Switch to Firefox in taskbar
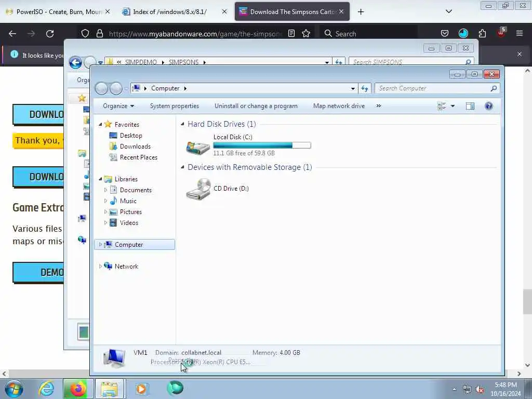Image resolution: width=532 pixels, height=399 pixels. (78, 389)
